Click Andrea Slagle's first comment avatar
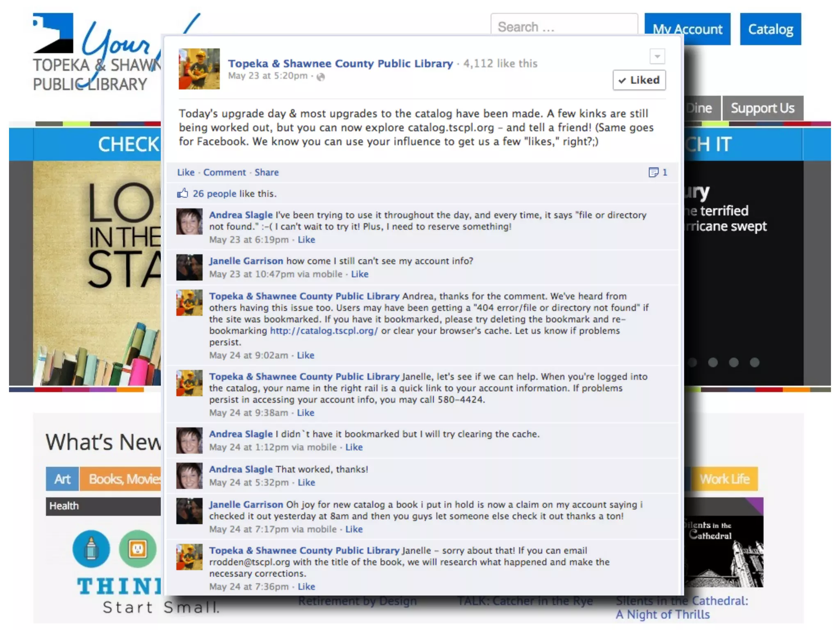 [x=189, y=221]
